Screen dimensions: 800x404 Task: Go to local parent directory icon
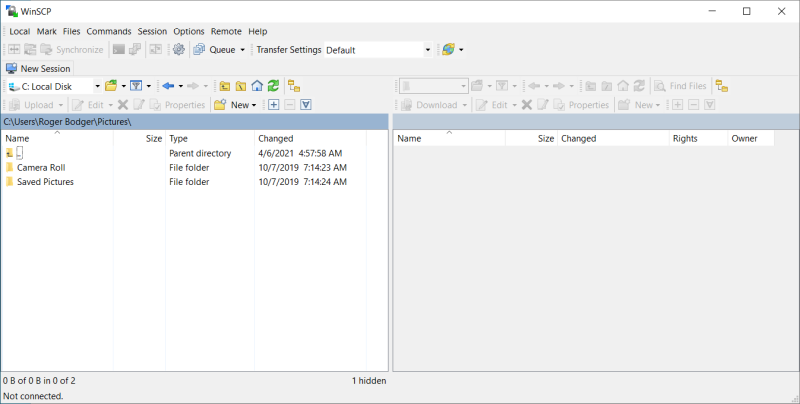pyautogui.click(x=224, y=86)
